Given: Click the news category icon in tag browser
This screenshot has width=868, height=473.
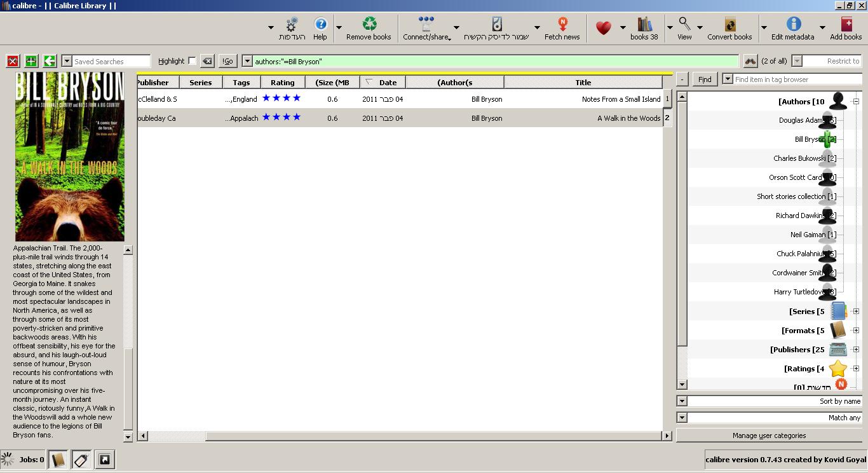Looking at the screenshot, I should point(841,384).
